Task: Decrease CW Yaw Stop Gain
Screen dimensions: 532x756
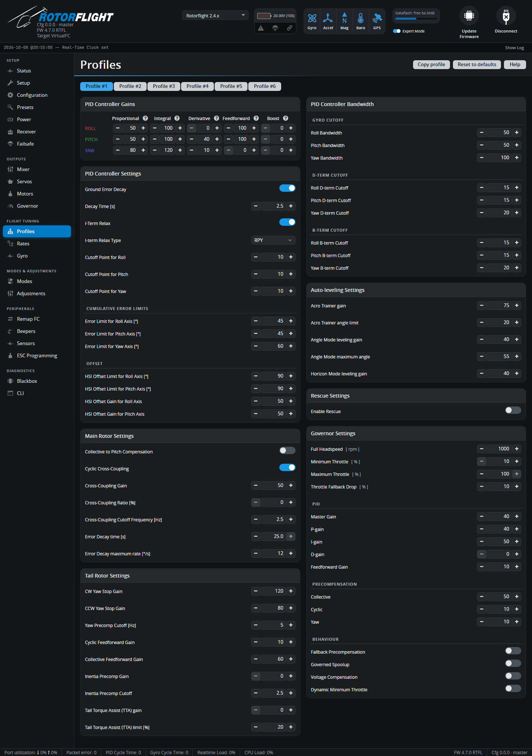Action: point(256,591)
